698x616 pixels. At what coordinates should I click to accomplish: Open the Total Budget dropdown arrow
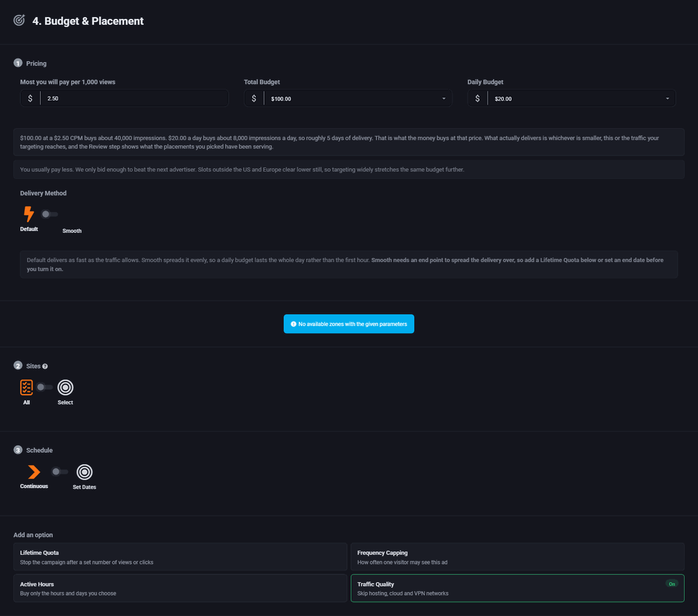[444, 98]
